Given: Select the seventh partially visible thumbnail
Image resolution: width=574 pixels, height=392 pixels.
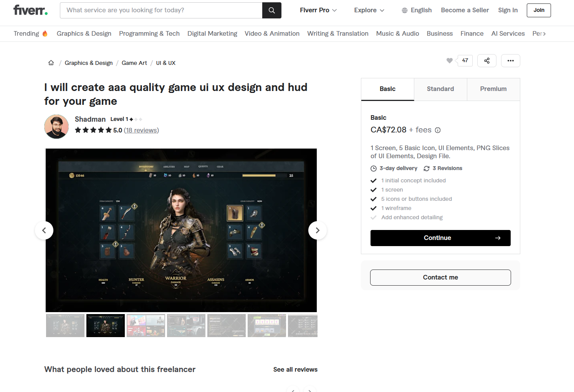Looking at the screenshot, I should (x=303, y=326).
